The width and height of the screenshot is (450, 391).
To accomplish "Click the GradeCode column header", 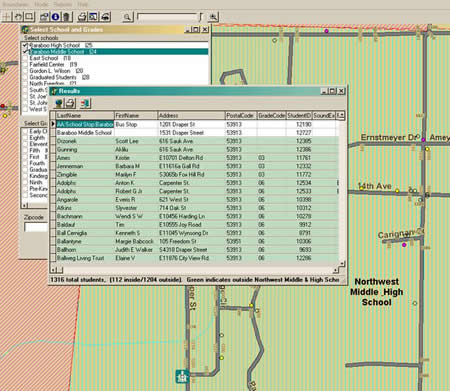I will click(x=271, y=115).
